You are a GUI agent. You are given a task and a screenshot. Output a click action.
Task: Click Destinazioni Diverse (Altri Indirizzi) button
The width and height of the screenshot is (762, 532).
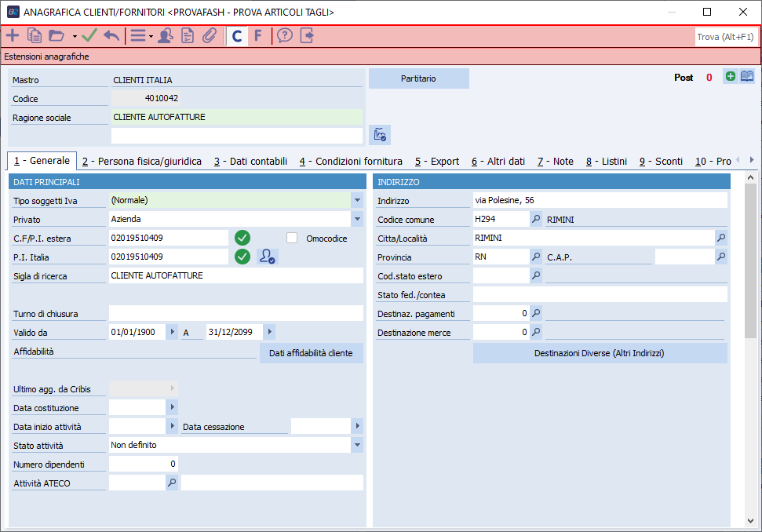pos(600,353)
